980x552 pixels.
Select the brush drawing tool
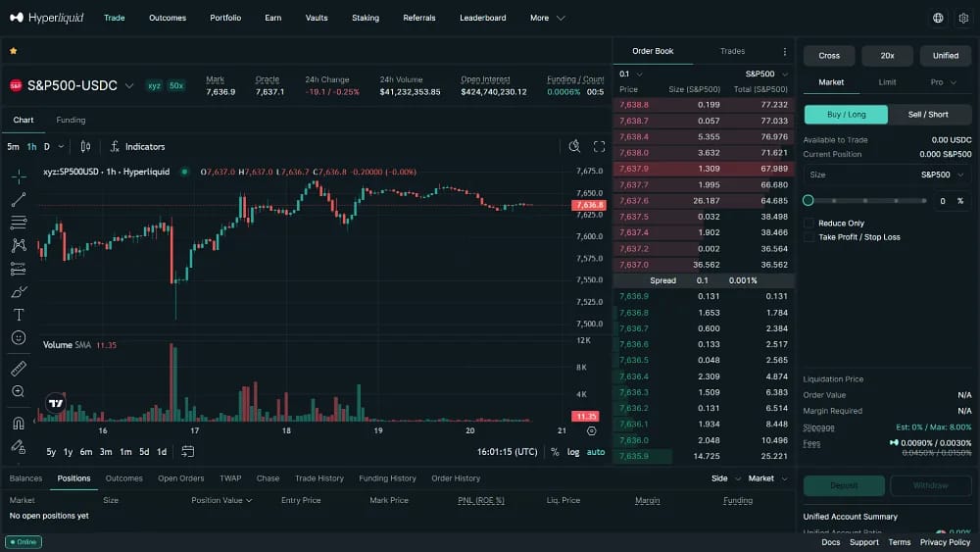click(x=19, y=292)
